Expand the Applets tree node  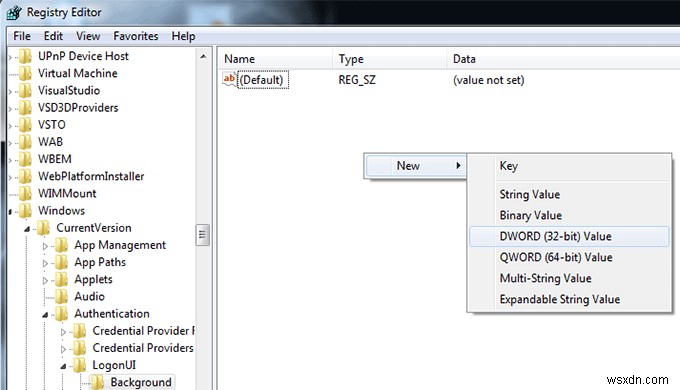(x=45, y=280)
